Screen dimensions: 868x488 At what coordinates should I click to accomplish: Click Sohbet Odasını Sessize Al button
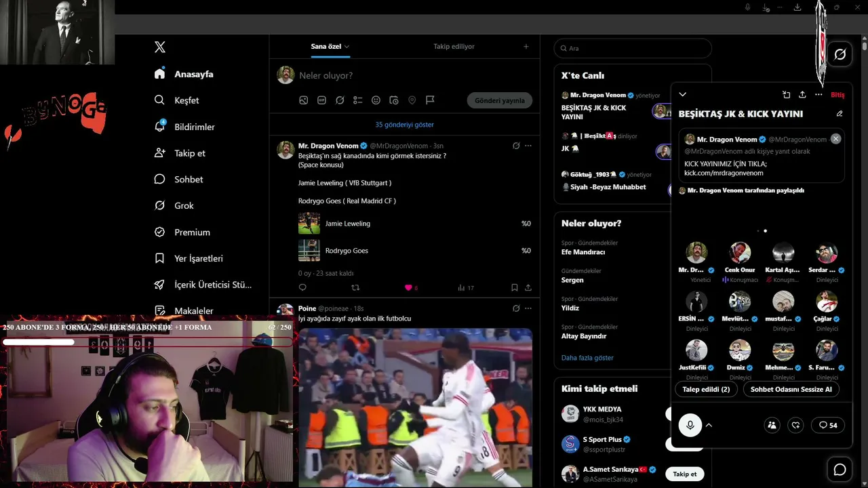coord(791,390)
